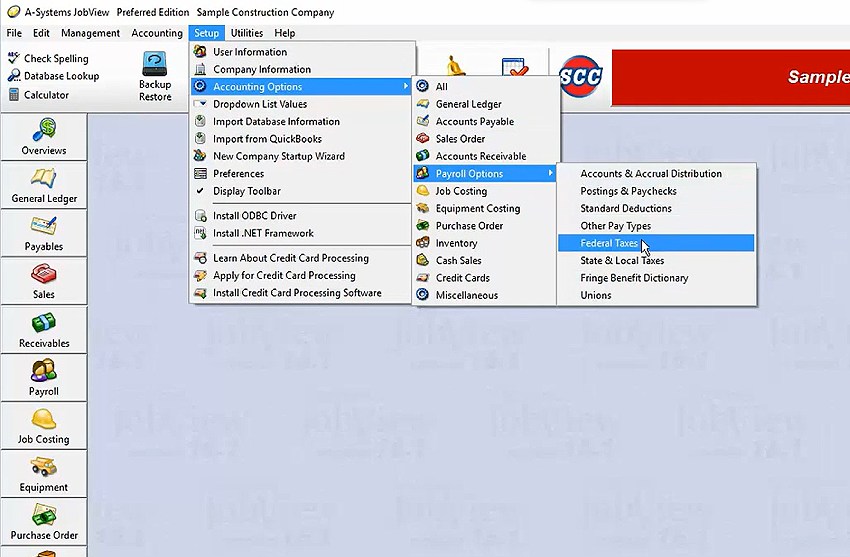
Task: Select the Payables sidebar icon
Action: 44,233
